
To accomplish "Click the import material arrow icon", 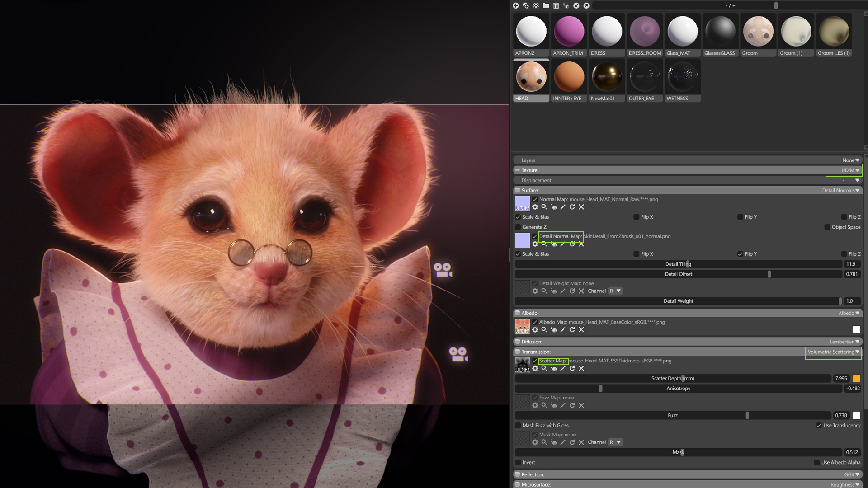I will coord(576,5).
